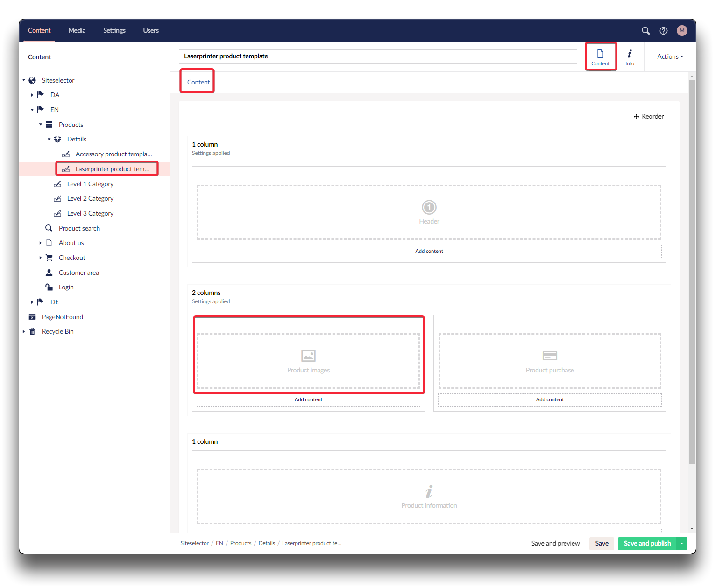Open the Info app icon
715x588 pixels.
630,57
